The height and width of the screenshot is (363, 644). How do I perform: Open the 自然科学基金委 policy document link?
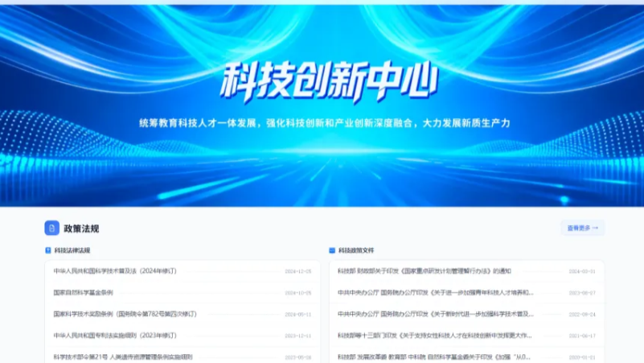435,356
